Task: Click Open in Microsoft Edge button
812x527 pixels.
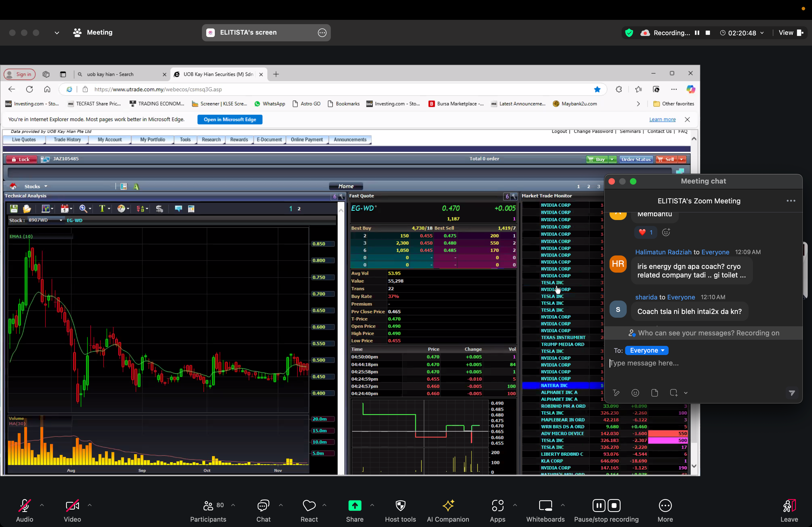Action: (x=230, y=119)
